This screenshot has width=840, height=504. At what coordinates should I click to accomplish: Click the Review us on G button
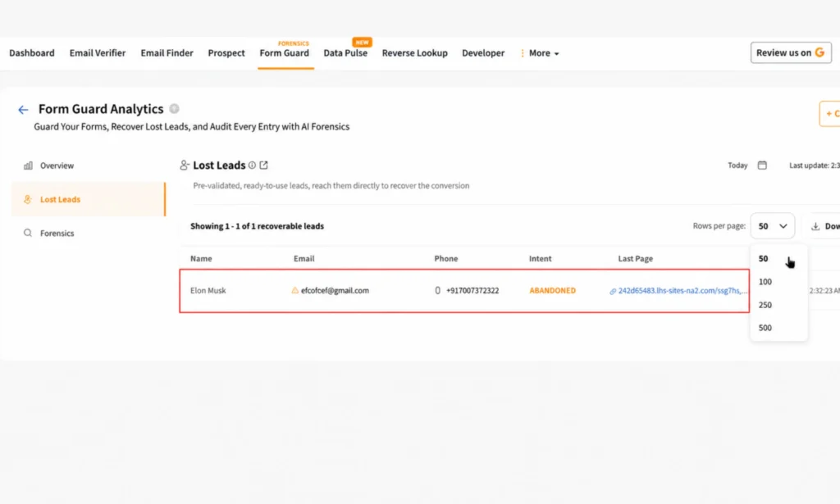coord(791,52)
